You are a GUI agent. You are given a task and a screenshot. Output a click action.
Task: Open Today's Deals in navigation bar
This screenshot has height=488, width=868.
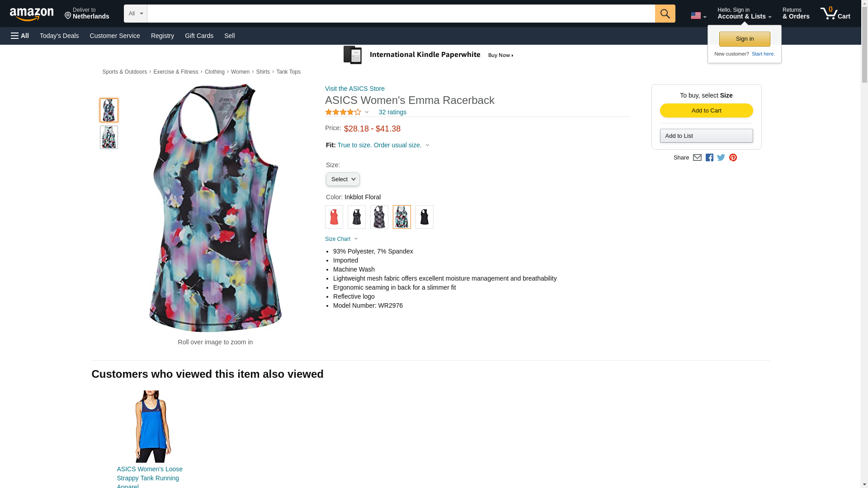pyautogui.click(x=59, y=36)
